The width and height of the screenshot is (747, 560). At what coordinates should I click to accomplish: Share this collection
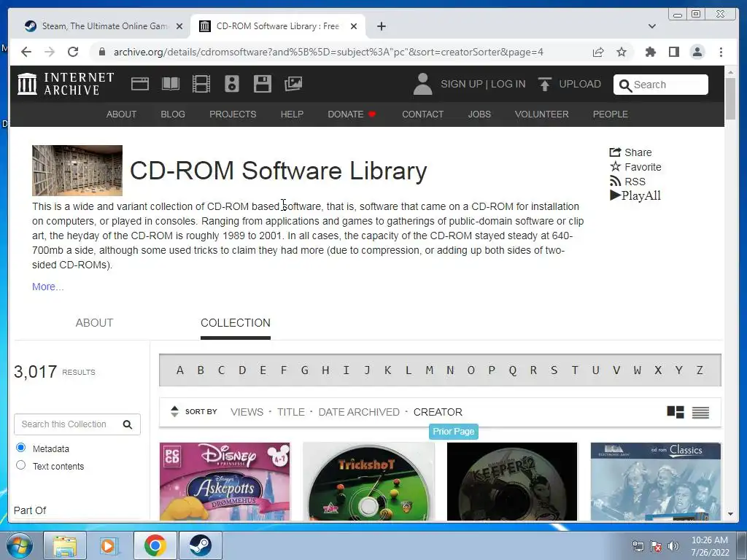pyautogui.click(x=630, y=152)
